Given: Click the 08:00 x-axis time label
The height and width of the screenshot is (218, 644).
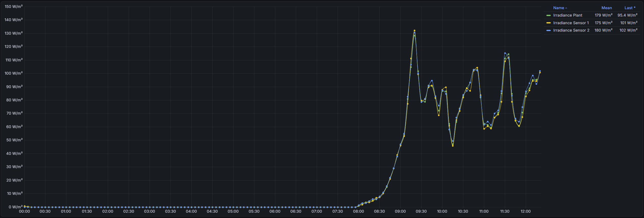Looking at the screenshot, I should point(358,211).
